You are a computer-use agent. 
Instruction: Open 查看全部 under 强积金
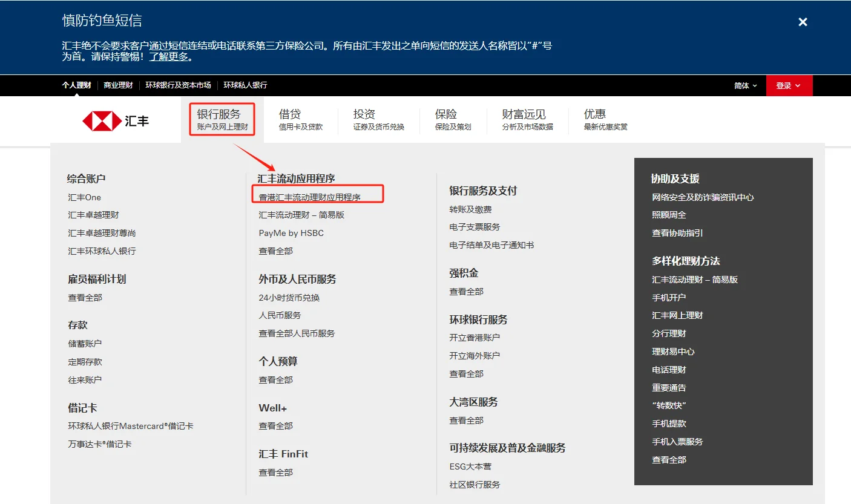pos(466,291)
